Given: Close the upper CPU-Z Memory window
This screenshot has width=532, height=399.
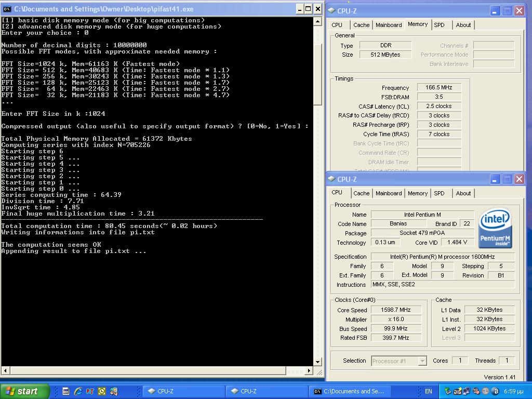Looking at the screenshot, I should (519, 10).
